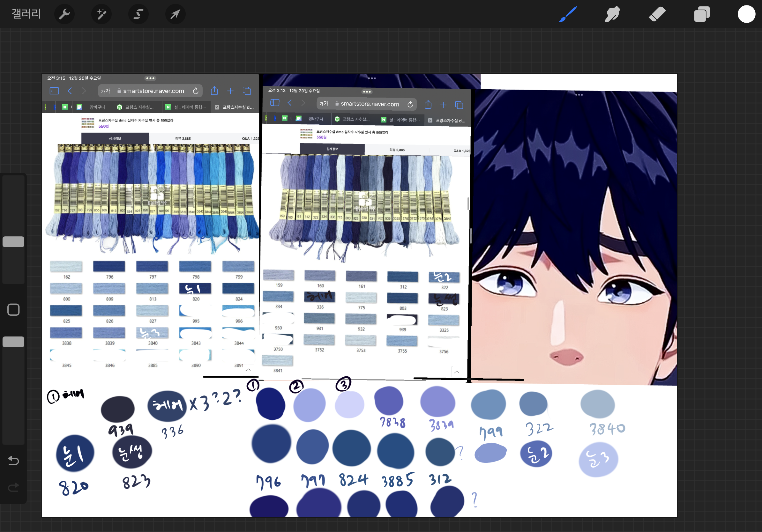Click new tab plus in right Safari capture

(444, 105)
